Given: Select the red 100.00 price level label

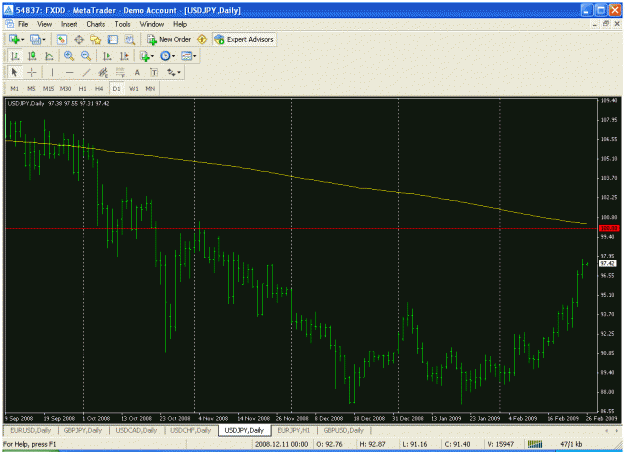Looking at the screenshot, I should 609,228.
